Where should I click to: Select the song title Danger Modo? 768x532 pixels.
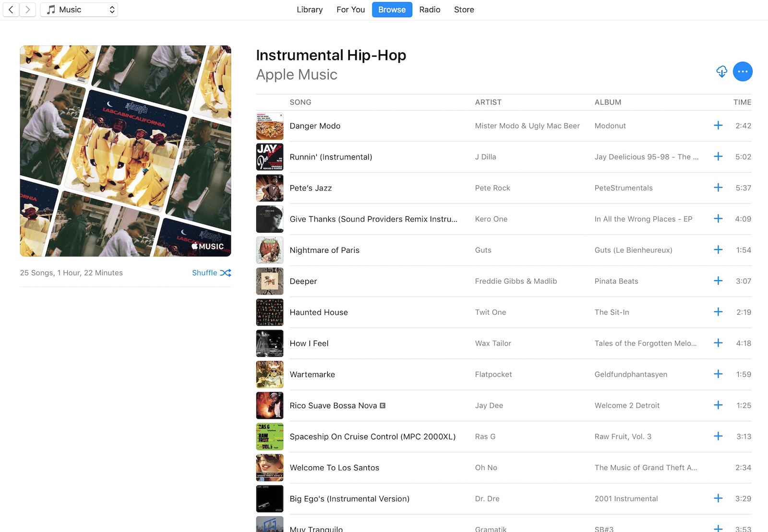(315, 126)
